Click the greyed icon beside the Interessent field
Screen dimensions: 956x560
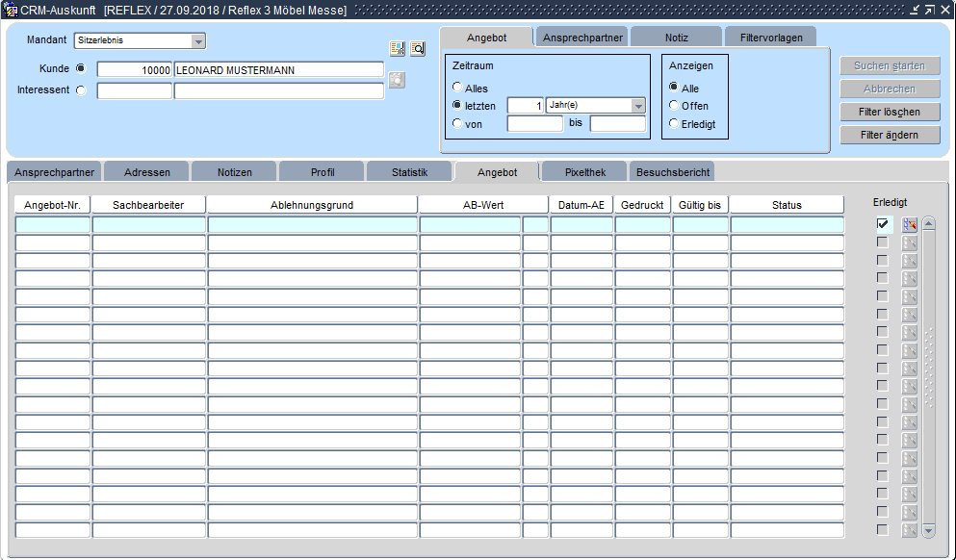point(397,80)
